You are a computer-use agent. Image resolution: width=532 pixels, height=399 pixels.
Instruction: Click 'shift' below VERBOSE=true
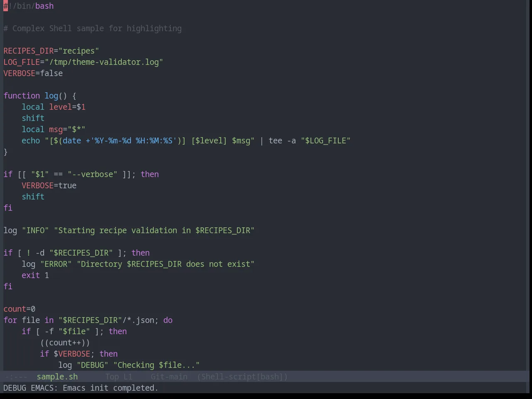(x=33, y=197)
